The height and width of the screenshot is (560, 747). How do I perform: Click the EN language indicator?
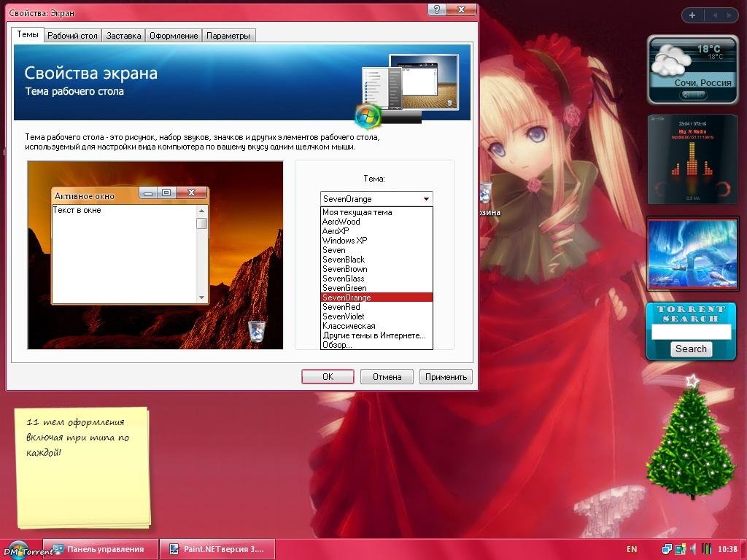(x=632, y=549)
